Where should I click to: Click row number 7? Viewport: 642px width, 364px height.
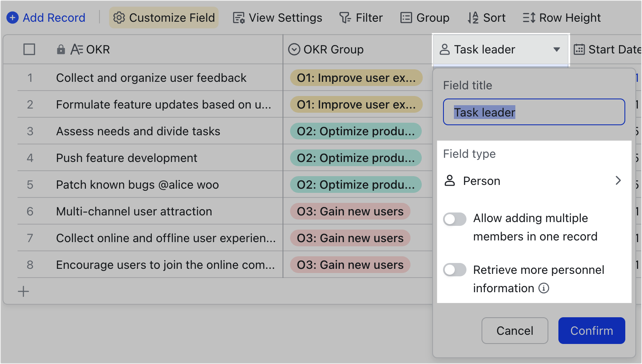[30, 238]
